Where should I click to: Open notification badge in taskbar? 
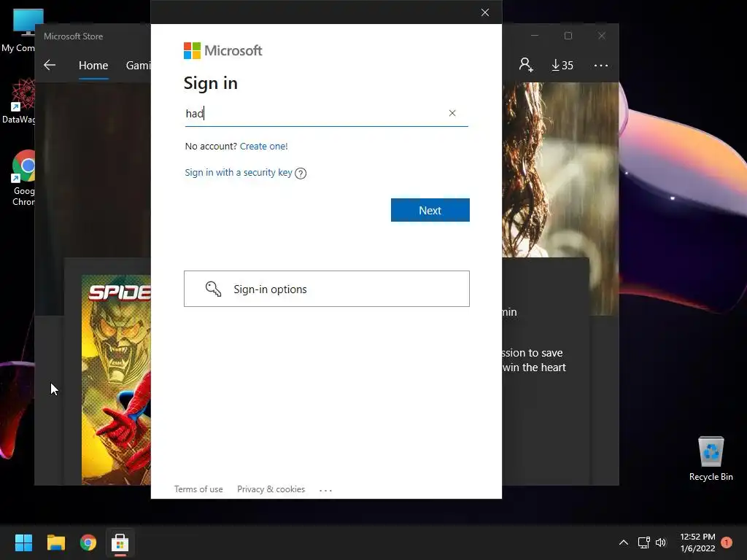point(727,542)
